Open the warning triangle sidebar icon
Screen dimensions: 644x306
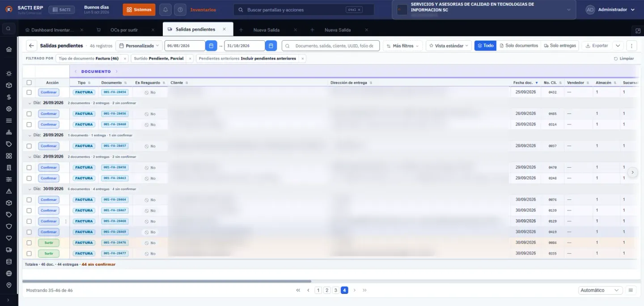click(x=9, y=191)
